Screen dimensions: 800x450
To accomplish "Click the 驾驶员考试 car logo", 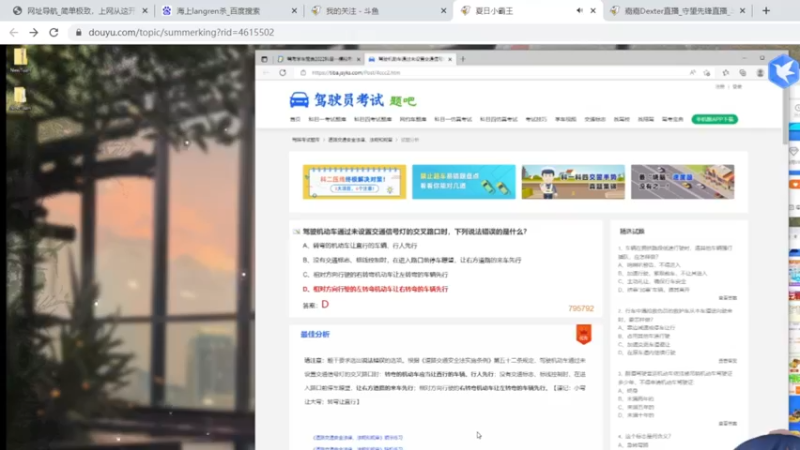I will point(353,100).
